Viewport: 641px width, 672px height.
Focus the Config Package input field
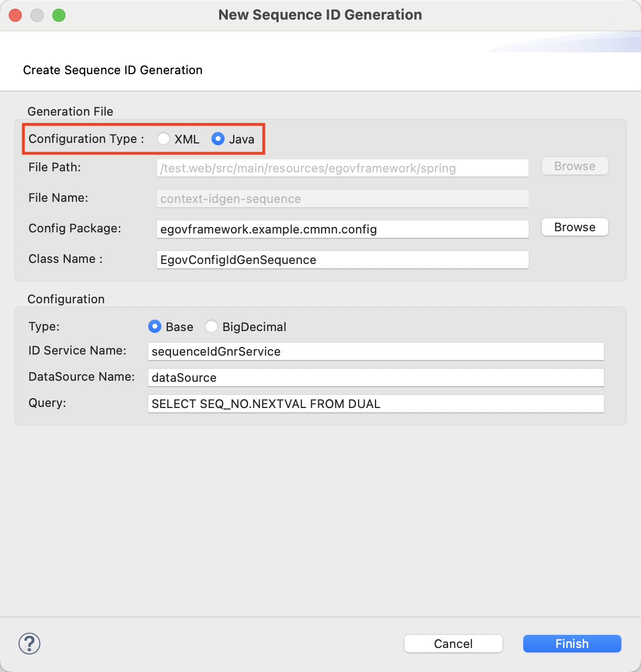pos(342,229)
